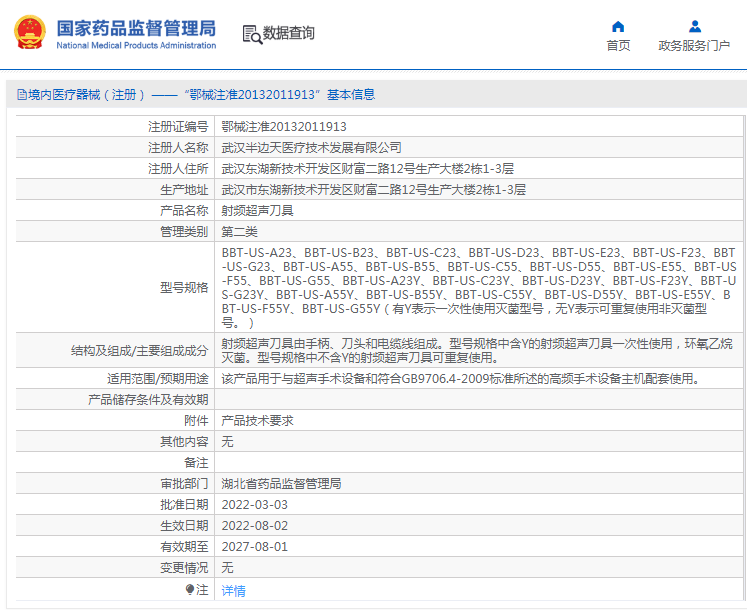Image resolution: width=747 pixels, height=610 pixels.
Task: Click the intended use text mentioning GB9706.4-2009
Action: [462, 378]
